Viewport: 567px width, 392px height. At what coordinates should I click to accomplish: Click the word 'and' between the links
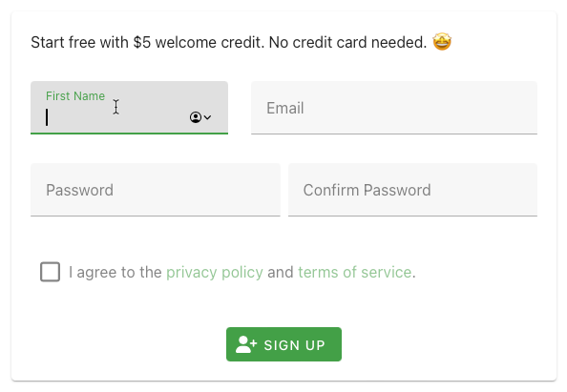tap(281, 272)
